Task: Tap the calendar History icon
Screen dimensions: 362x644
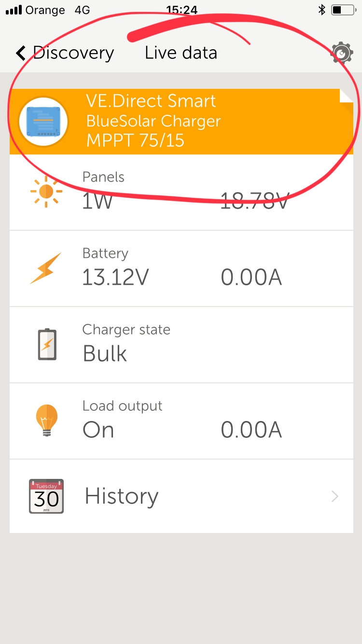Action: point(46,496)
